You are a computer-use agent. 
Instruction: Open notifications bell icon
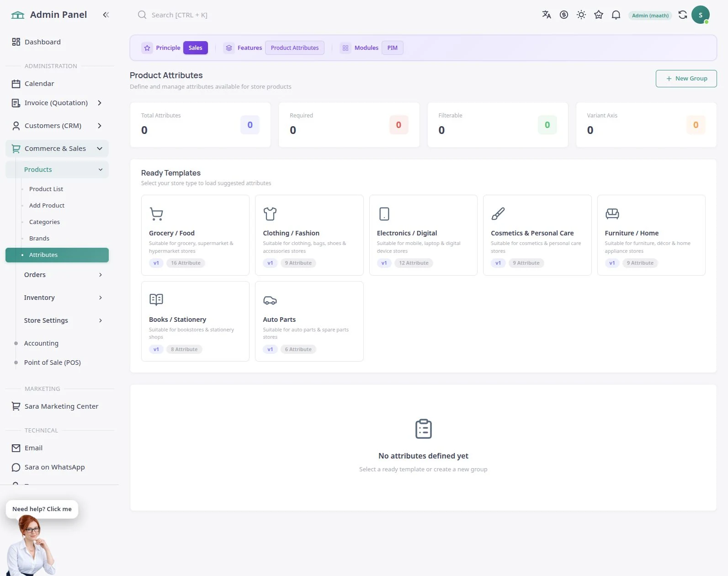click(x=616, y=15)
